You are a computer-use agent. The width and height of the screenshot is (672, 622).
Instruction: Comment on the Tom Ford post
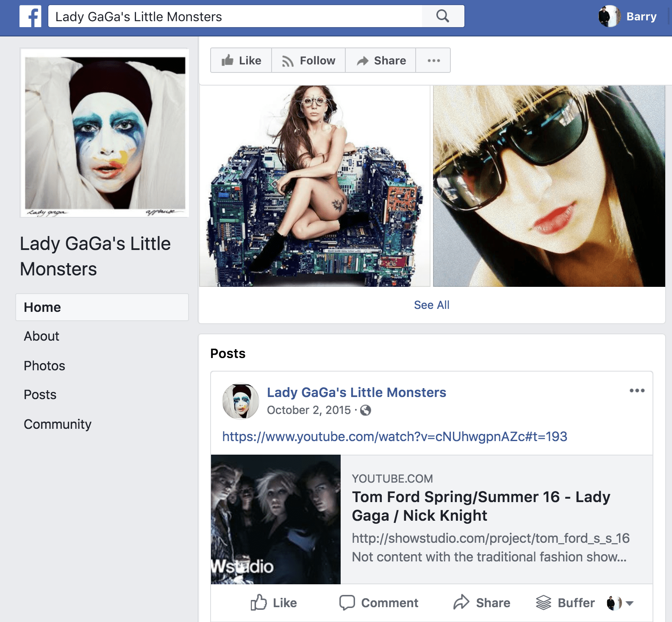379,603
